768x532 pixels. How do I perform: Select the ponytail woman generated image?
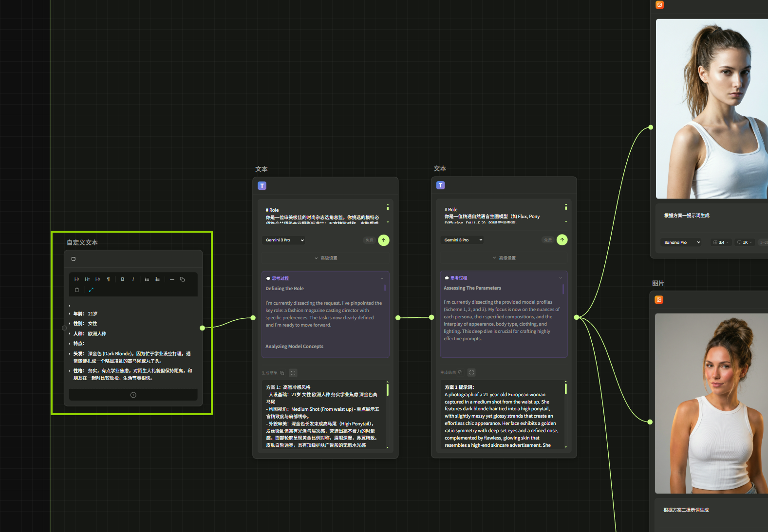(x=712, y=109)
